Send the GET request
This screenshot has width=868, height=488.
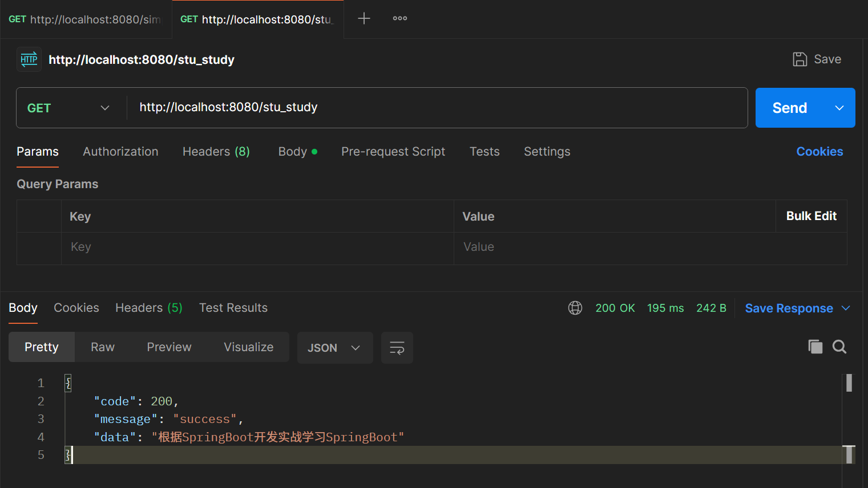point(790,108)
